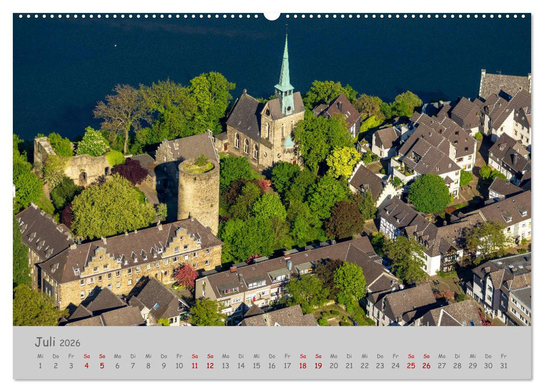Select Saturday the 4th in the date row
Screen dimensions: 544x392
[86, 366]
